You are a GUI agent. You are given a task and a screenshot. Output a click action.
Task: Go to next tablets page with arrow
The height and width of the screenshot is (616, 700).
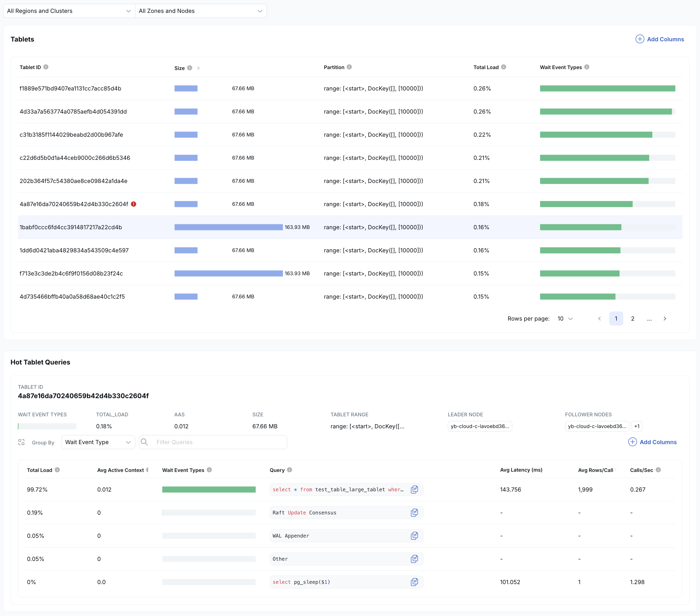click(665, 319)
